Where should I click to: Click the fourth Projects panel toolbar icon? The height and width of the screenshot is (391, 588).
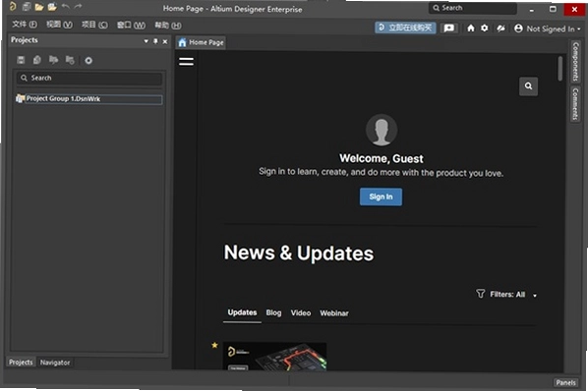click(70, 60)
